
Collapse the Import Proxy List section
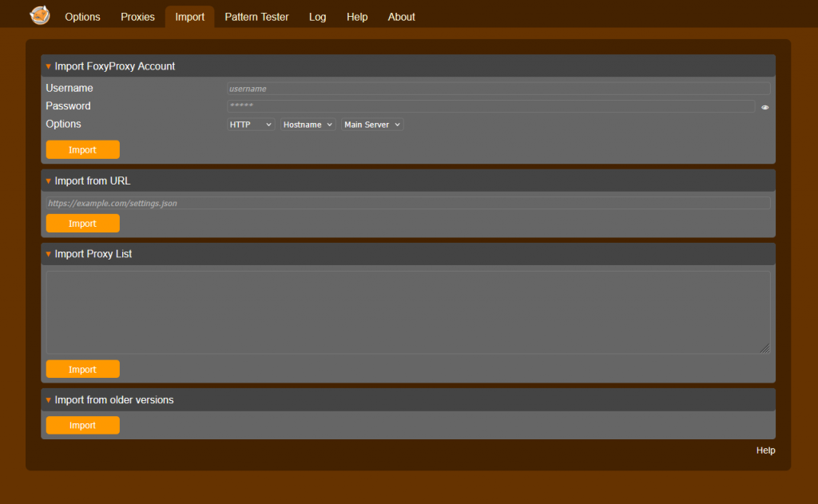pos(408,254)
